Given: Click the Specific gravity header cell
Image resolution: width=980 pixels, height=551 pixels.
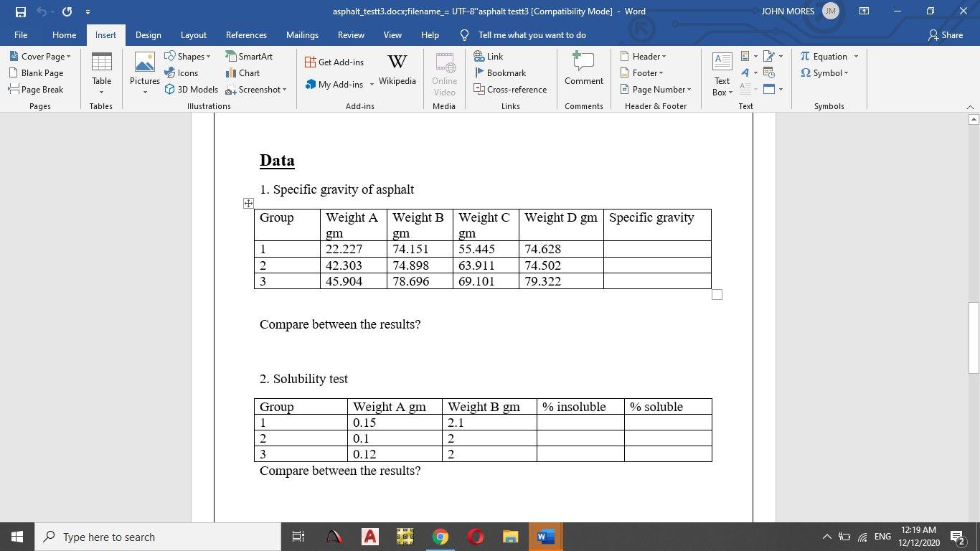Looking at the screenshot, I should click(657, 225).
